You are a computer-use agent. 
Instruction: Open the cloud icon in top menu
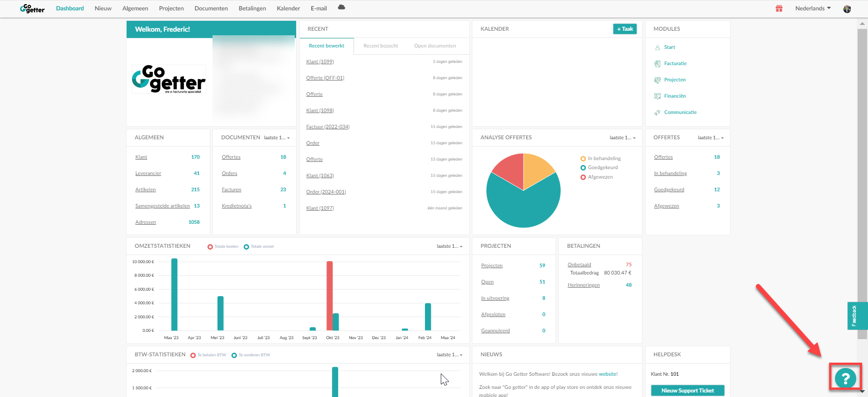(341, 7)
